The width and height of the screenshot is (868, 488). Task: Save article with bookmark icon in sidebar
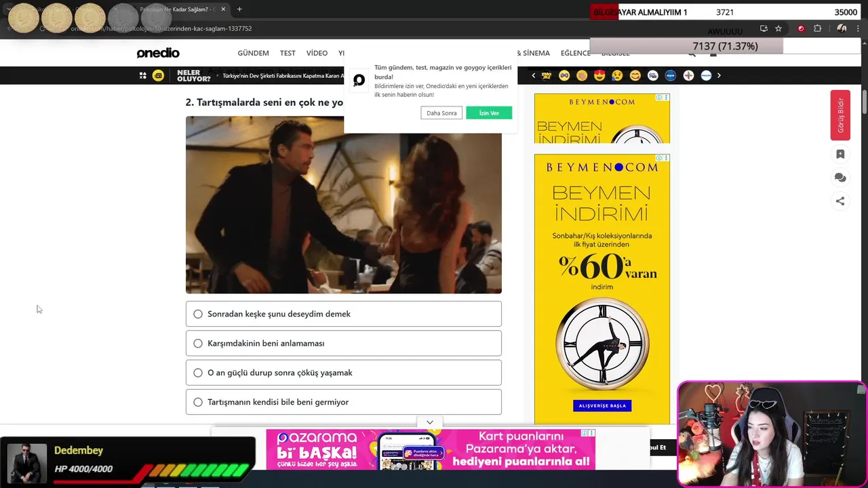click(x=840, y=155)
